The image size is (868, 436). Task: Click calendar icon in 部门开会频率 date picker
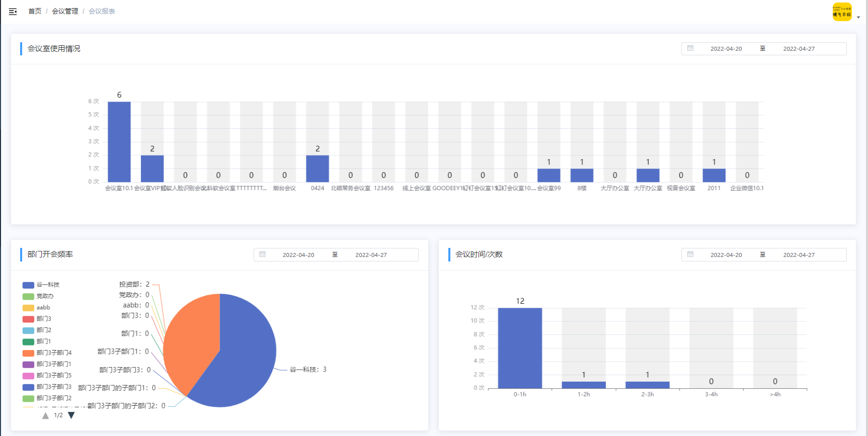263,254
